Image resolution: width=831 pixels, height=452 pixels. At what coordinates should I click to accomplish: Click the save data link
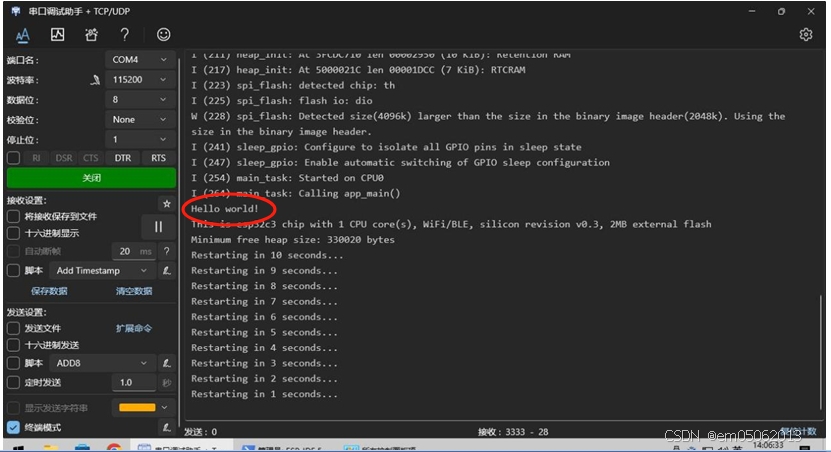pos(49,291)
